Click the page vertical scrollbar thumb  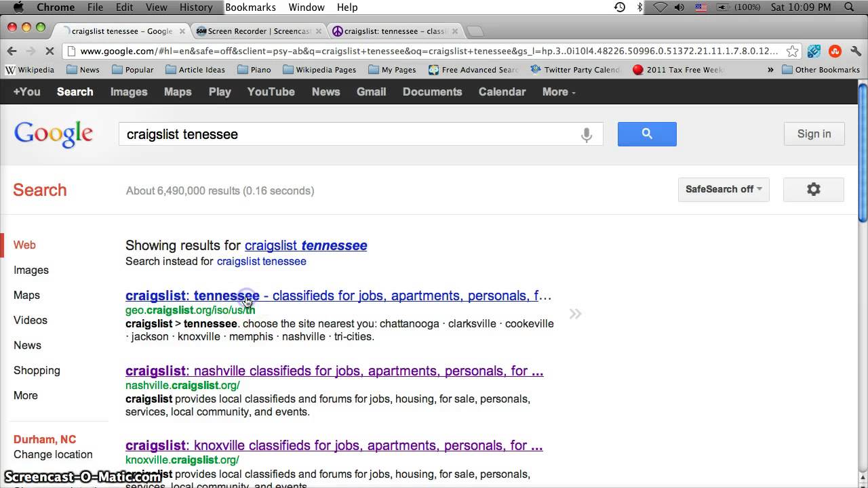(x=863, y=152)
